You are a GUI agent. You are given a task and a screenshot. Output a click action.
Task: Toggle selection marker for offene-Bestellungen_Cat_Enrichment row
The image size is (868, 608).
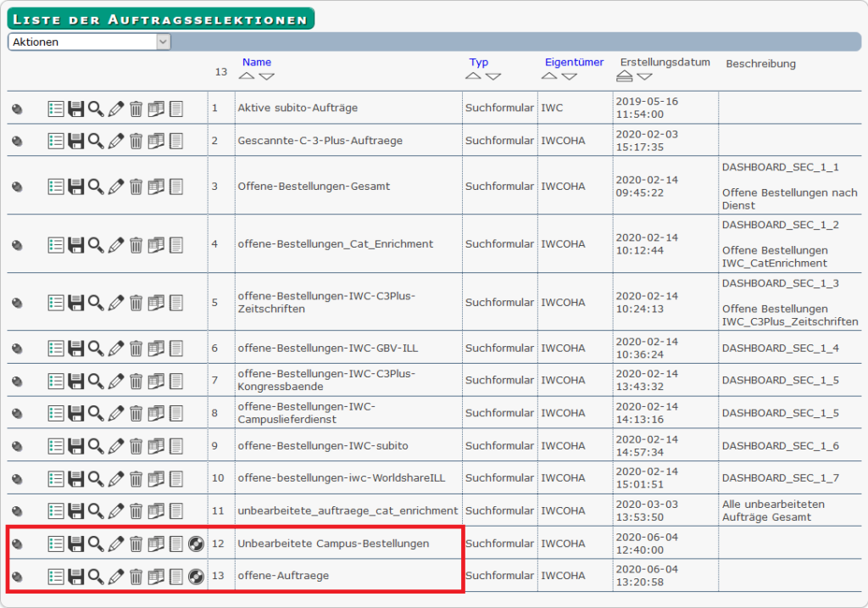pos(18,245)
